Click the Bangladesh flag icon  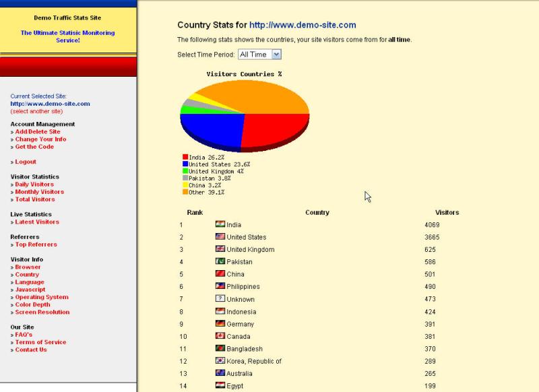pos(220,348)
